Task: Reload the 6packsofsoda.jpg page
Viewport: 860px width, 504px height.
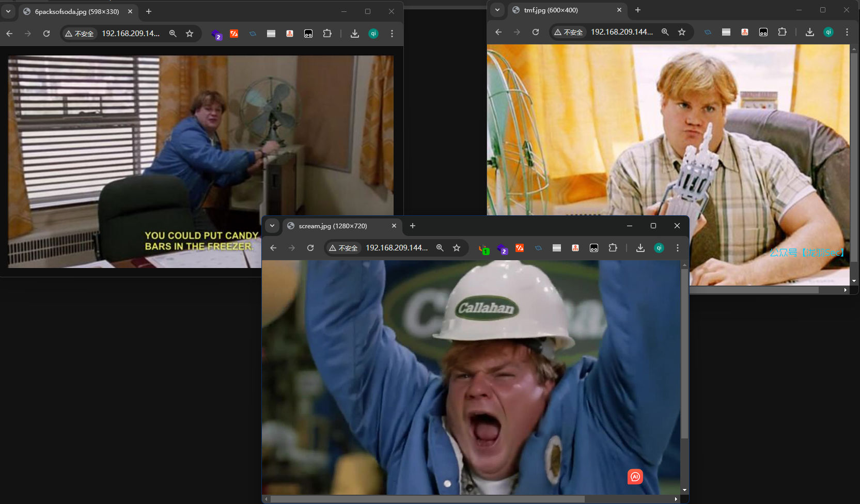Action: (46, 34)
